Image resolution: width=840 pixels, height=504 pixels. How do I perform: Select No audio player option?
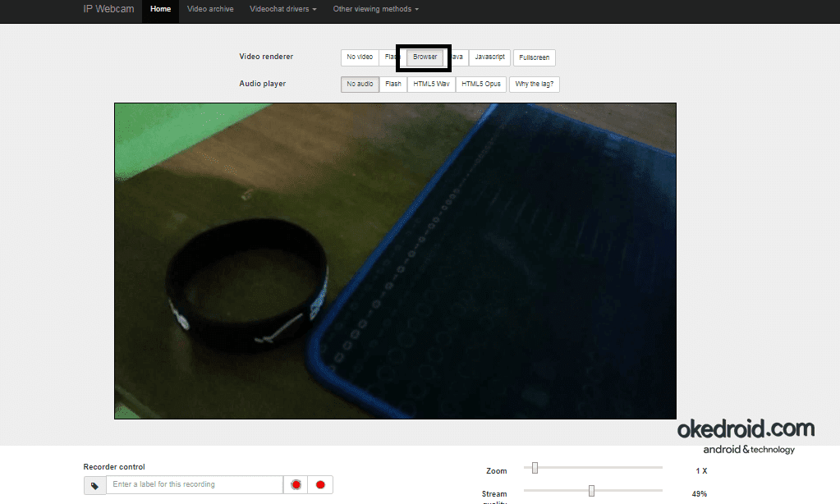[360, 84]
